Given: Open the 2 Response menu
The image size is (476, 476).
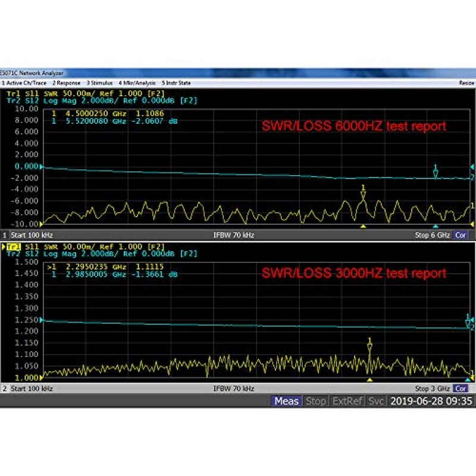Looking at the screenshot, I should [x=66, y=83].
